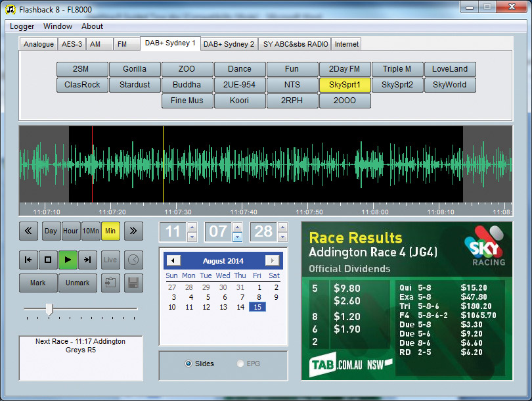The height and width of the screenshot is (401, 532).
Task: Go to next month in calendar
Action: click(271, 261)
